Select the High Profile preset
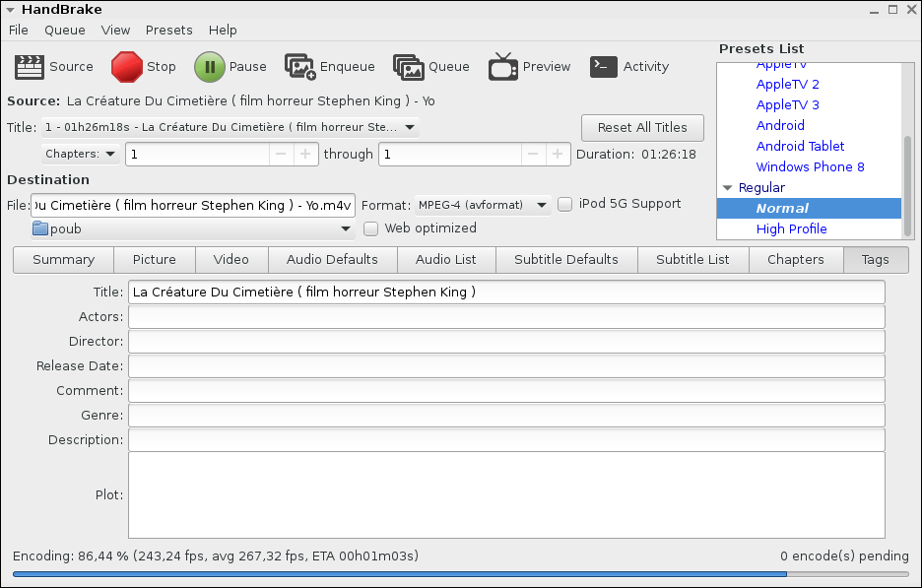The height and width of the screenshot is (588, 922). (x=791, y=229)
